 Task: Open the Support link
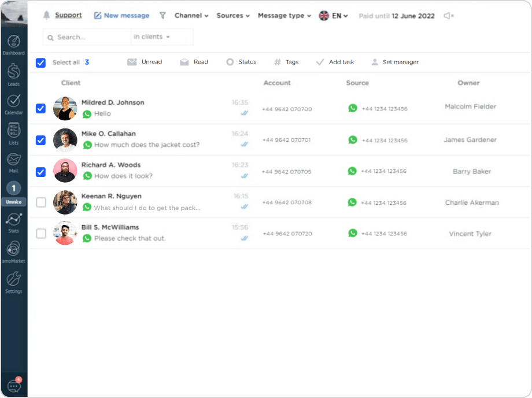coord(68,16)
